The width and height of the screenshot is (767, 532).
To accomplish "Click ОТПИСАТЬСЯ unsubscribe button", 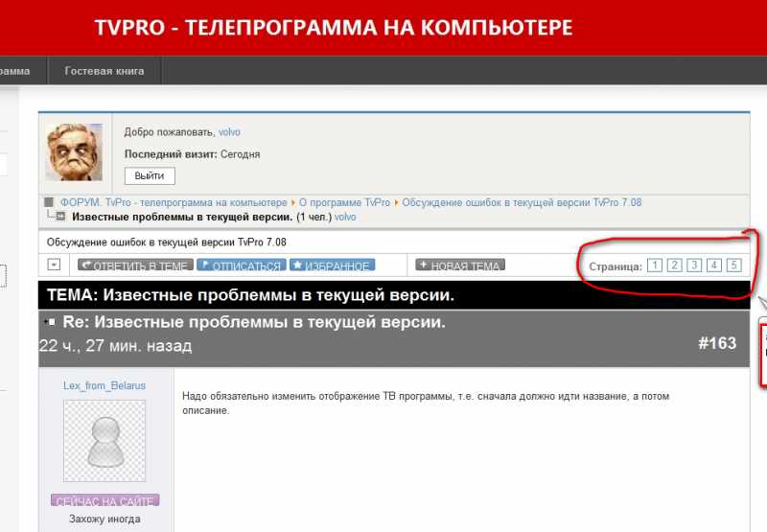I will tap(242, 265).
